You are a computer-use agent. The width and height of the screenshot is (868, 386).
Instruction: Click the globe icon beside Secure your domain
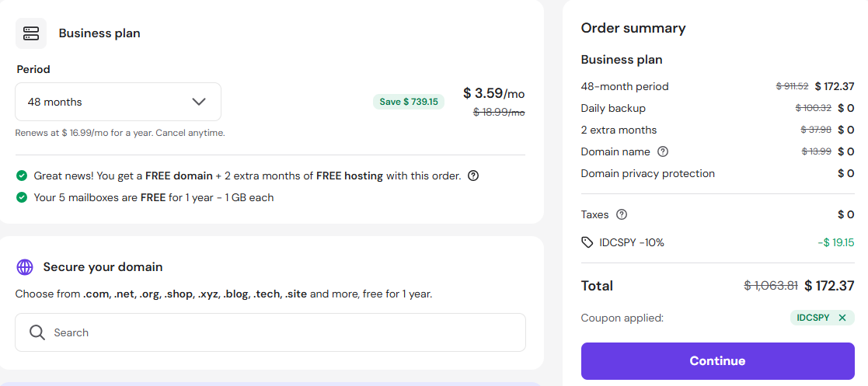tap(25, 267)
